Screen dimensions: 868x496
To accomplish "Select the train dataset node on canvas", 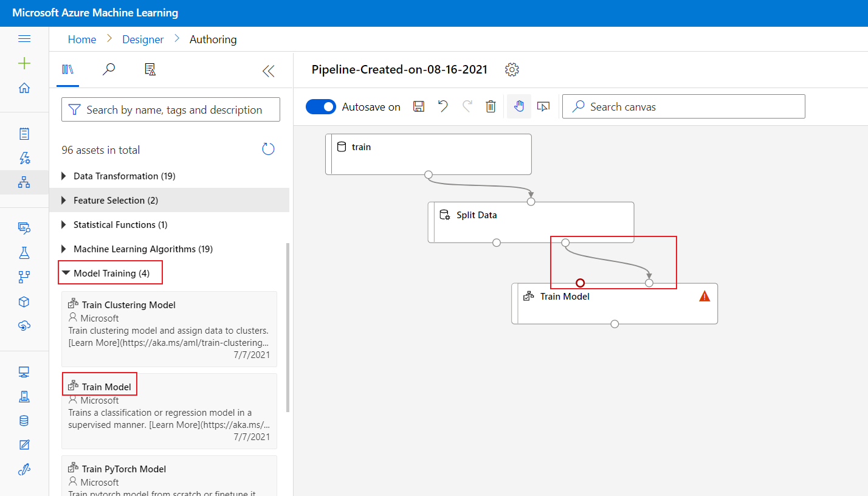I will point(429,154).
